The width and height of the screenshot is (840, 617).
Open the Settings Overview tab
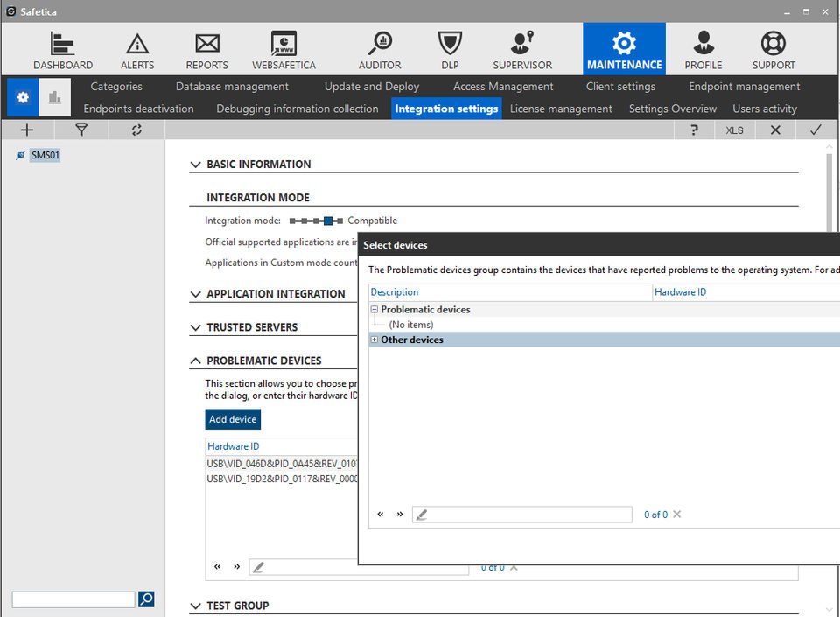[672, 109]
